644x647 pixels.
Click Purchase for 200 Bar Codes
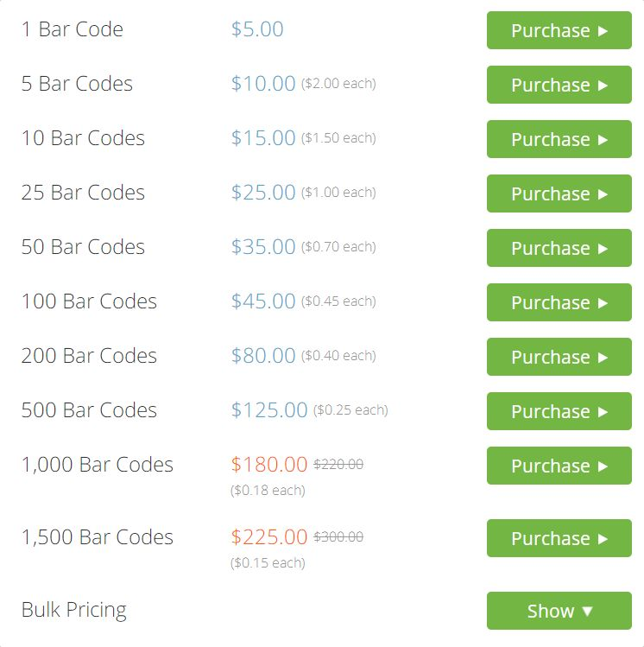click(x=559, y=357)
